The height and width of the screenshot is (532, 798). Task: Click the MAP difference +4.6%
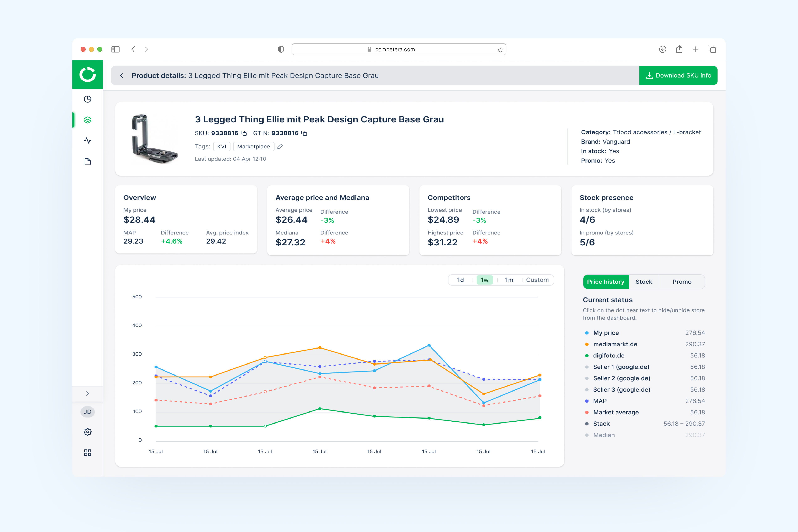click(x=172, y=241)
